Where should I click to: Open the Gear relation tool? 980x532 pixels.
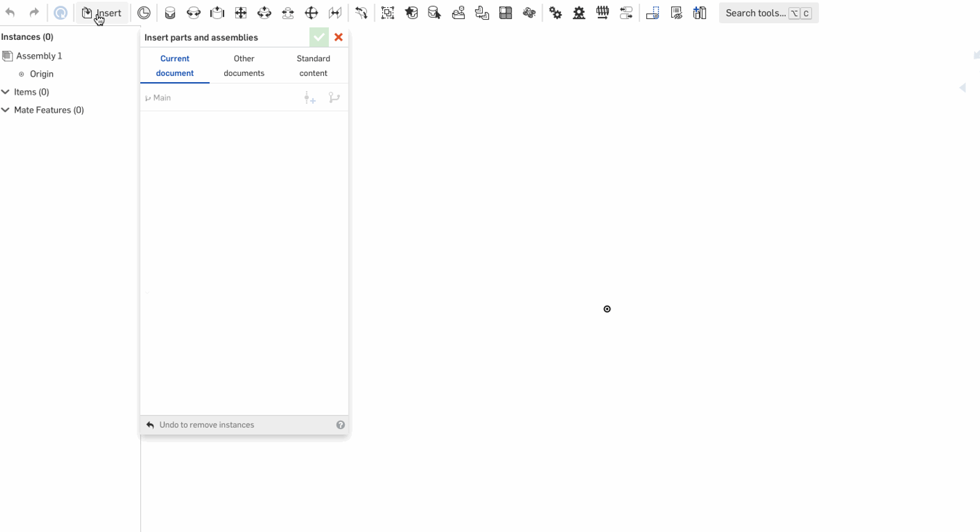pyautogui.click(x=556, y=13)
